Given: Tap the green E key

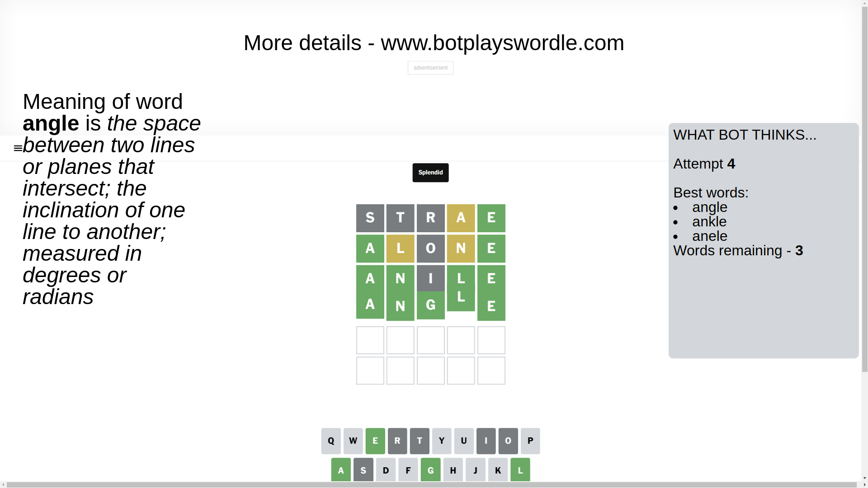Looking at the screenshot, I should (x=375, y=441).
